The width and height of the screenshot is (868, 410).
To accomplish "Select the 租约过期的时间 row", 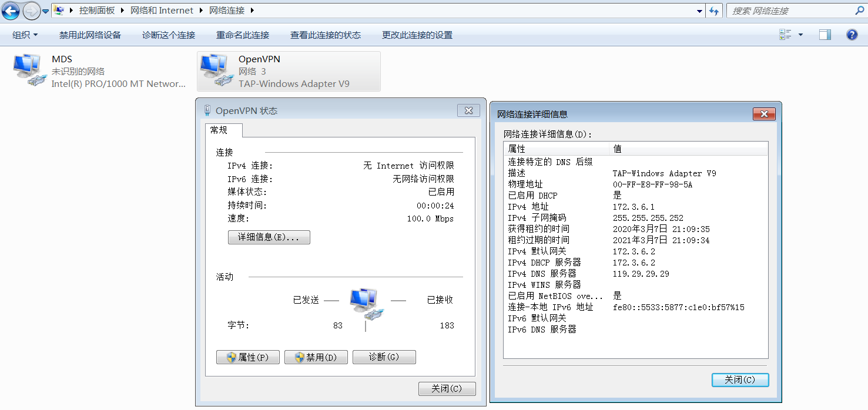I will pyautogui.click(x=636, y=240).
